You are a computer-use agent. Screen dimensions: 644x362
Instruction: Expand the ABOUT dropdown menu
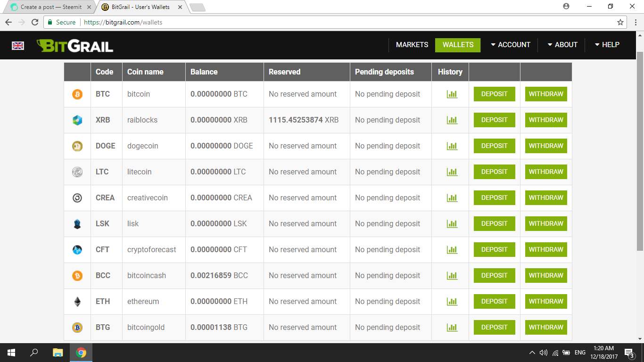click(562, 45)
